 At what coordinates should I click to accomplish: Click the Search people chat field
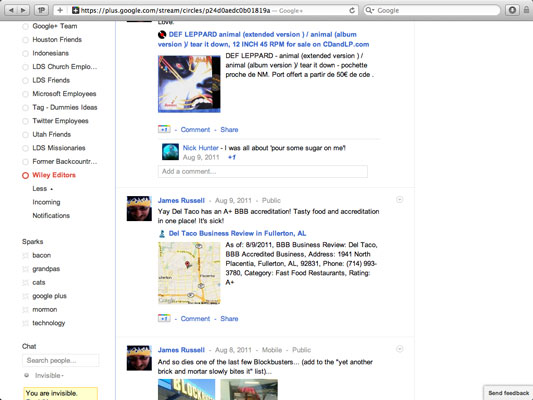click(x=61, y=360)
